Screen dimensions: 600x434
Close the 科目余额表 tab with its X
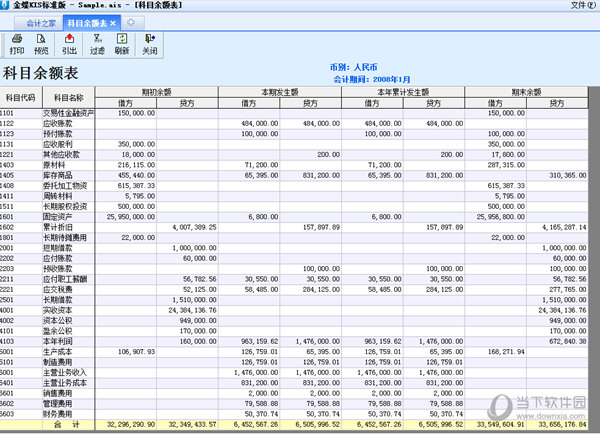coord(113,22)
